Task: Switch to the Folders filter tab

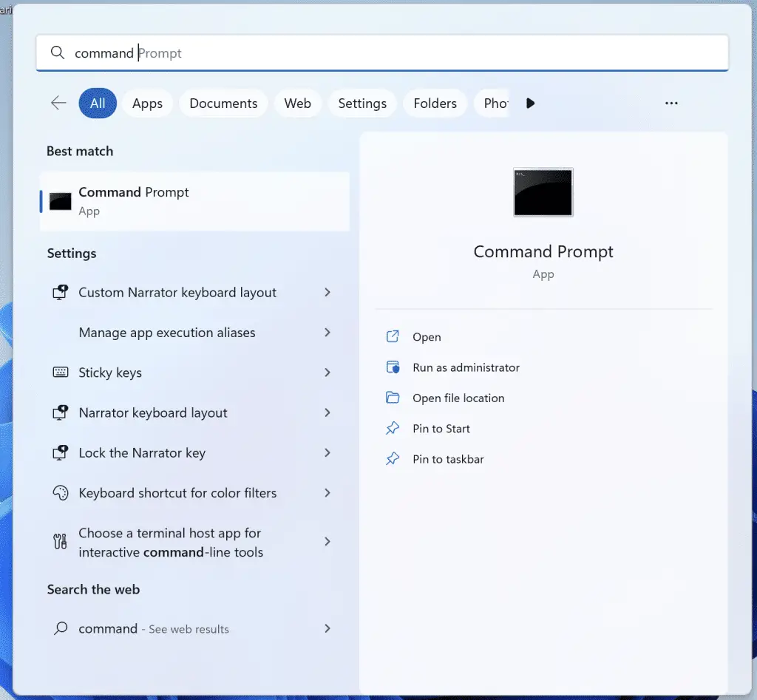Action: tap(435, 103)
